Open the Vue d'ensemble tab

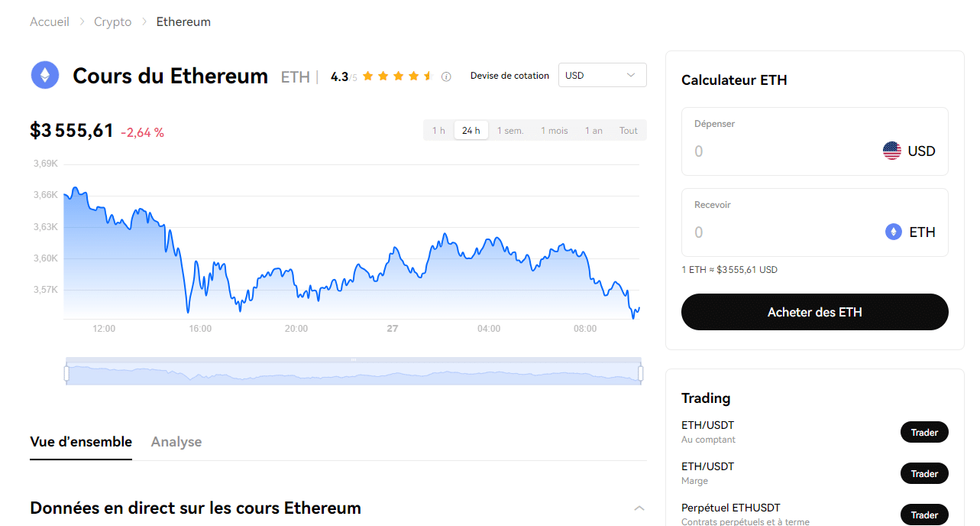coord(81,442)
